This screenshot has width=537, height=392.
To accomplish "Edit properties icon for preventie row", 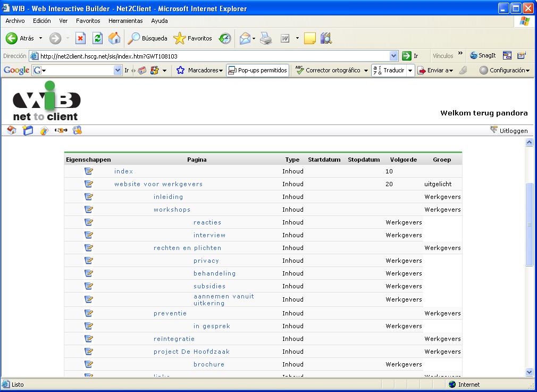I will (89, 313).
